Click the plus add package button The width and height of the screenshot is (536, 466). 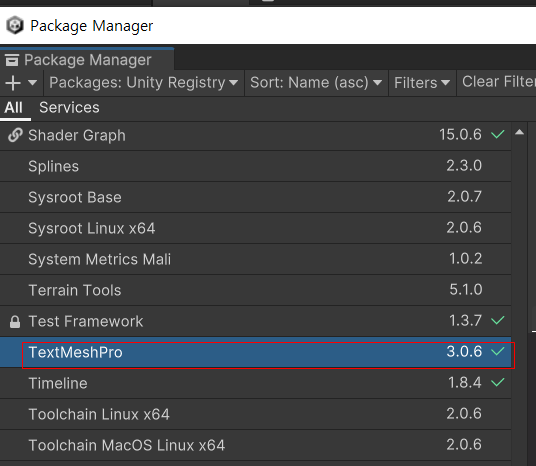click(x=13, y=83)
